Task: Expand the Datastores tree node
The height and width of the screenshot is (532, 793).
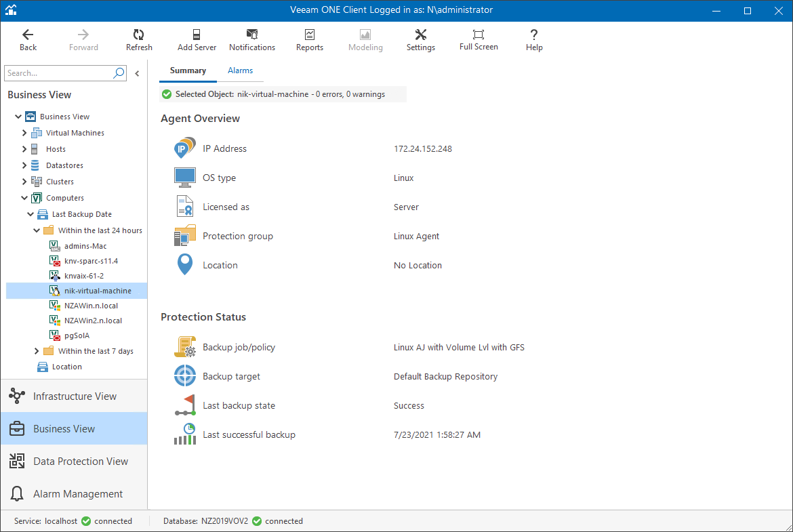Action: [24, 165]
